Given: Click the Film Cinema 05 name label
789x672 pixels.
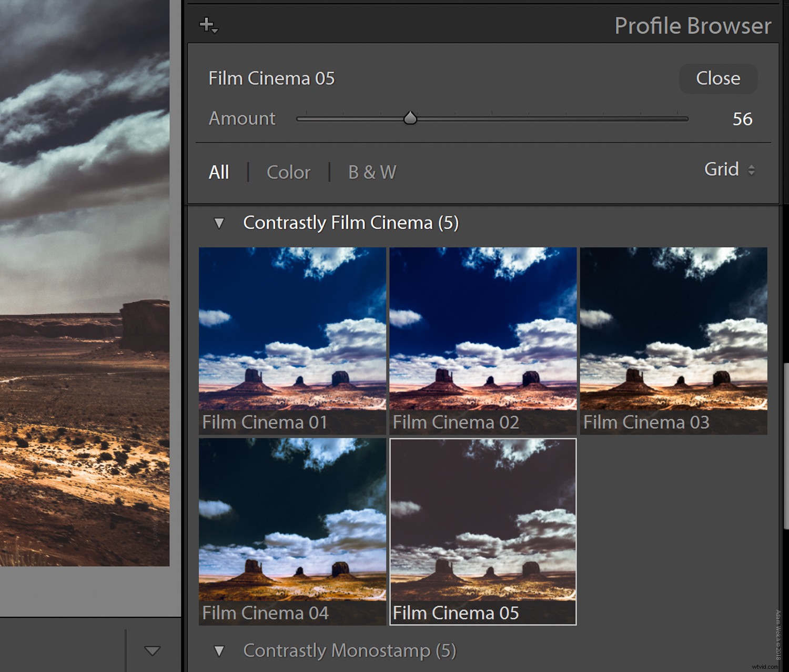Looking at the screenshot, I should [271, 78].
